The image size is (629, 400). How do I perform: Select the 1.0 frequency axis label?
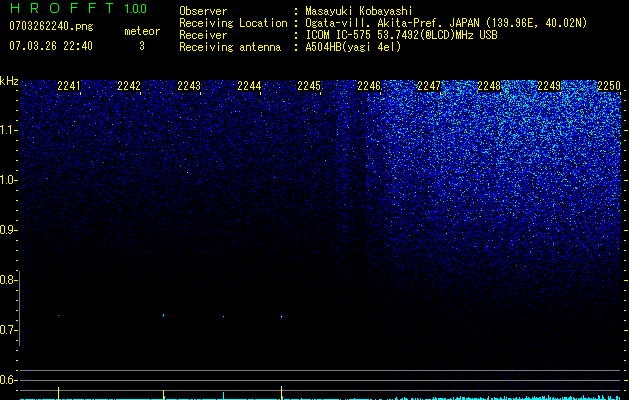7,180
